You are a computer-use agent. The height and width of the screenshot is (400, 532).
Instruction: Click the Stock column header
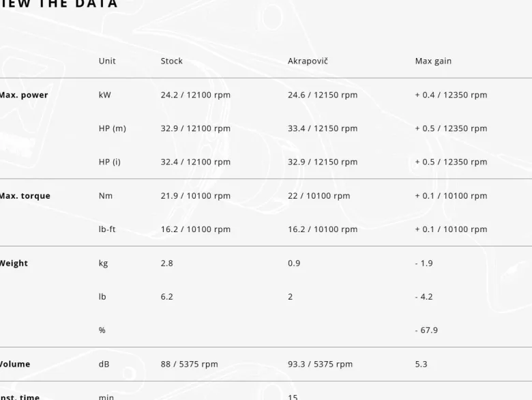click(172, 61)
